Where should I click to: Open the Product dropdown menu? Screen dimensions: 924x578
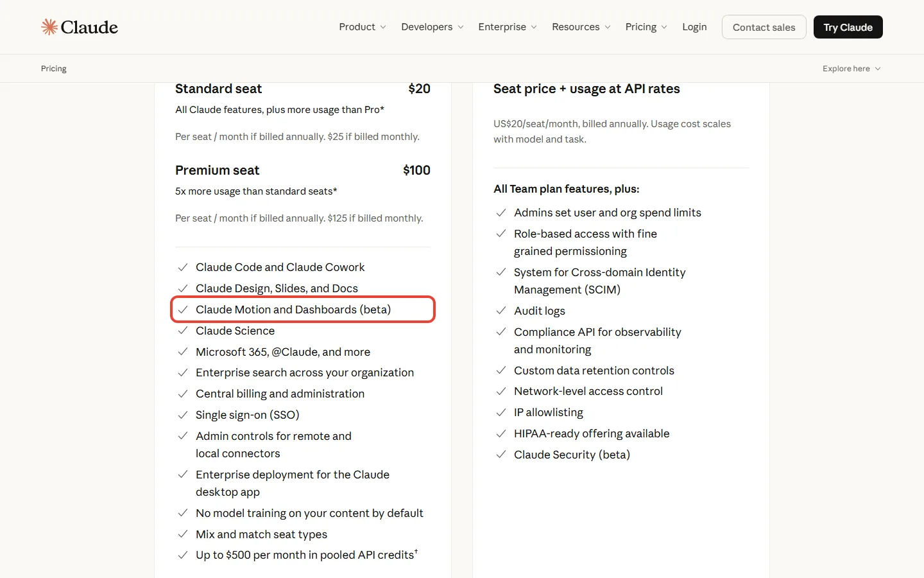point(363,27)
